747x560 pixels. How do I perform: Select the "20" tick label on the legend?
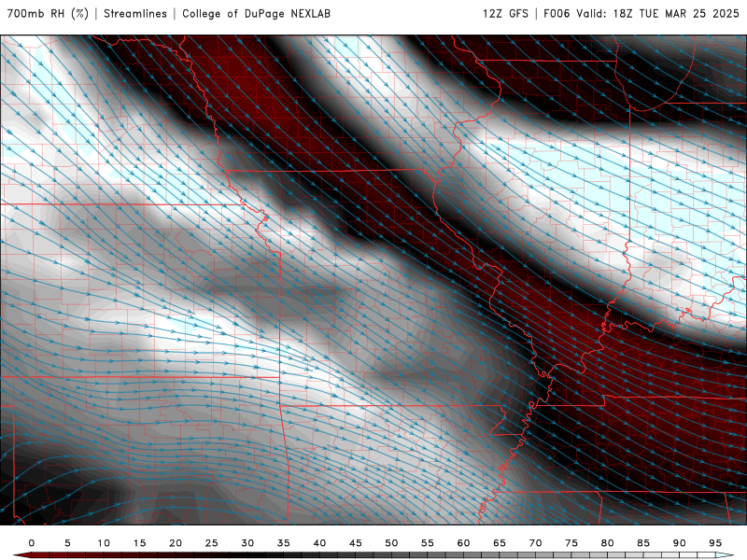coord(176,543)
